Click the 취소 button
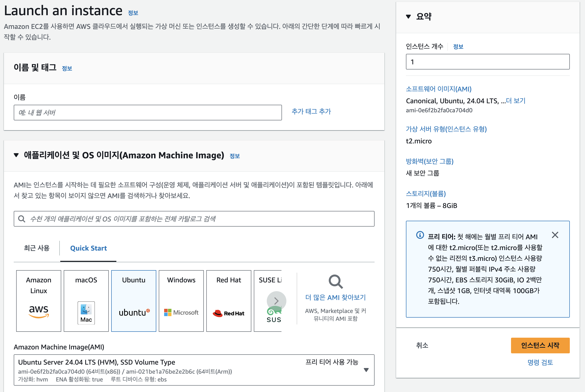Image resolution: width=585 pixels, height=392 pixels. click(x=422, y=346)
